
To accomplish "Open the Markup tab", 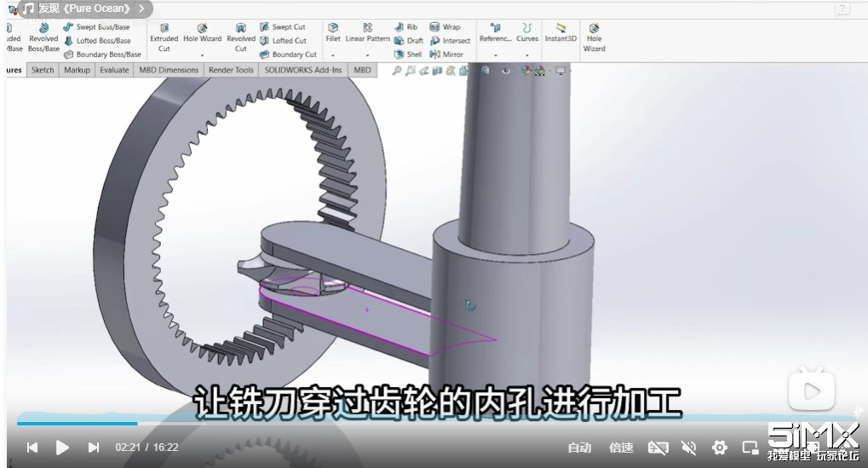I will pyautogui.click(x=77, y=71).
